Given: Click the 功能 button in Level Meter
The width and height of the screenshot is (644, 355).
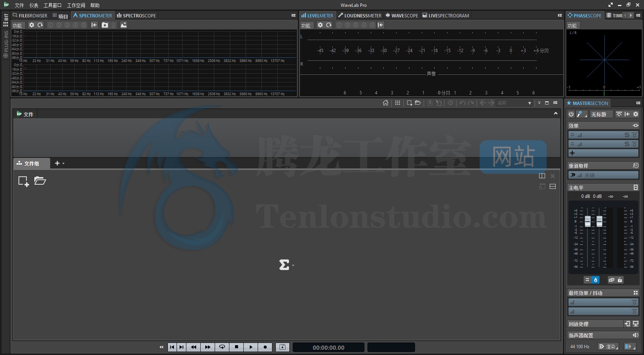Looking at the screenshot, I should coord(306,25).
